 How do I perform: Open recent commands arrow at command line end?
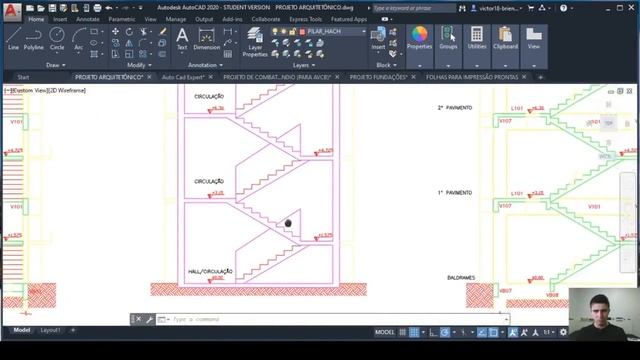tap(506, 319)
